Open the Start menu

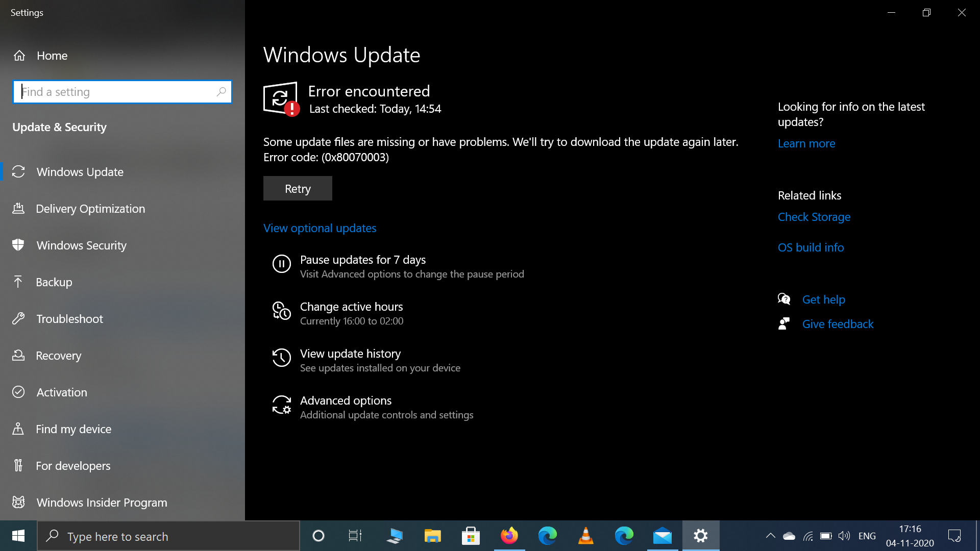pyautogui.click(x=18, y=536)
